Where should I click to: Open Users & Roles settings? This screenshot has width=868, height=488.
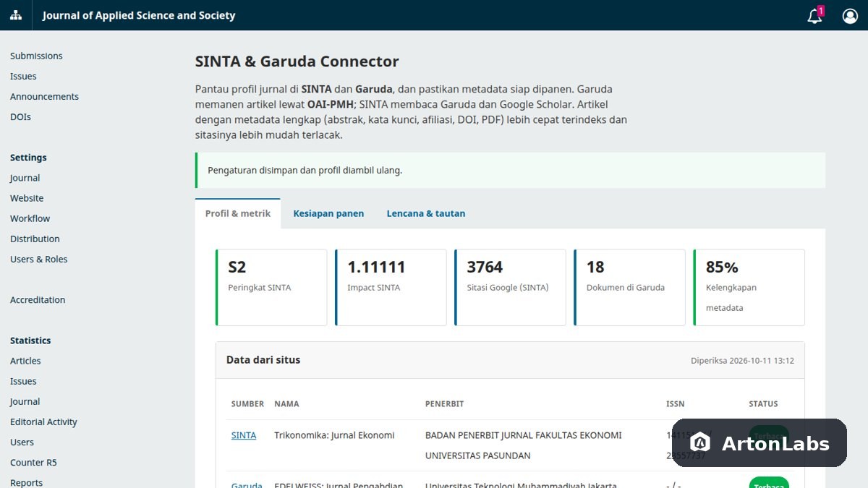click(x=38, y=259)
